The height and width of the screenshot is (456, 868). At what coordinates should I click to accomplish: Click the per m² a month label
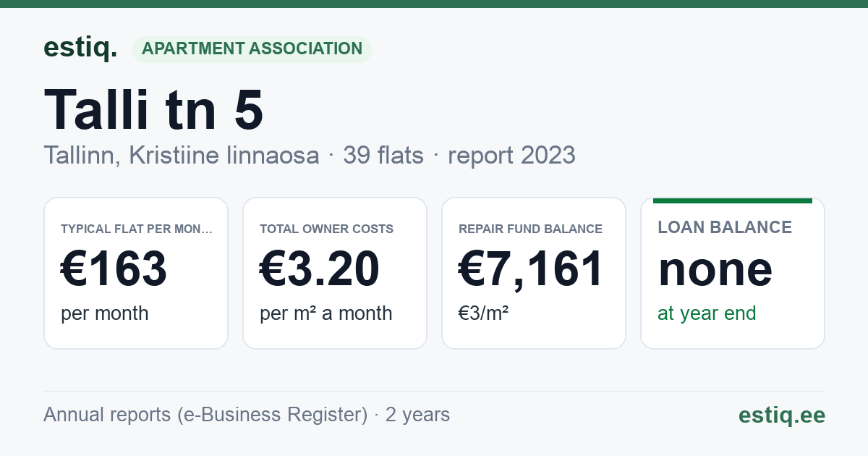pos(325,313)
